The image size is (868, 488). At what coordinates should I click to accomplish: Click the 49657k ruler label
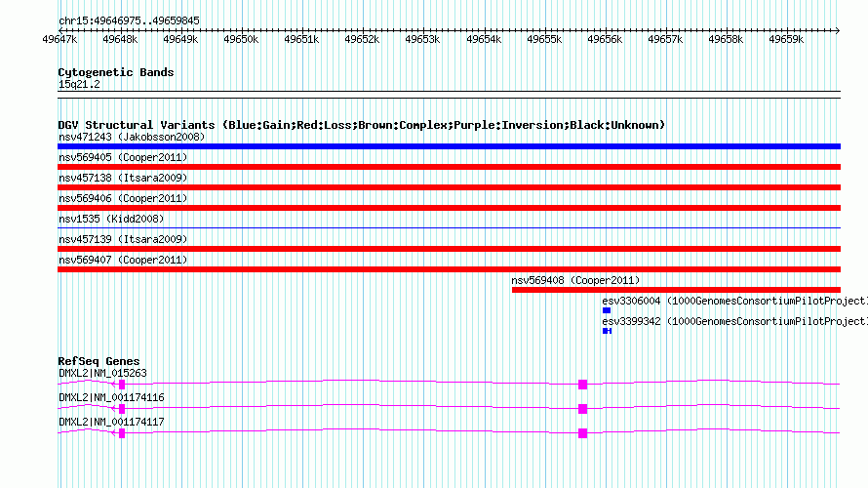point(665,39)
